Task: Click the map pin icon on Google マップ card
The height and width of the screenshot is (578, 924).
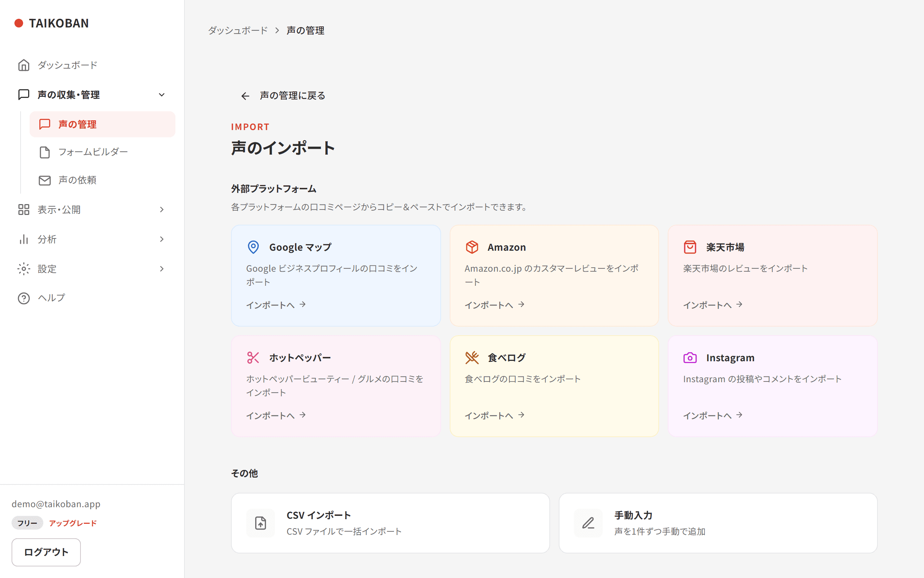Action: 253,247
